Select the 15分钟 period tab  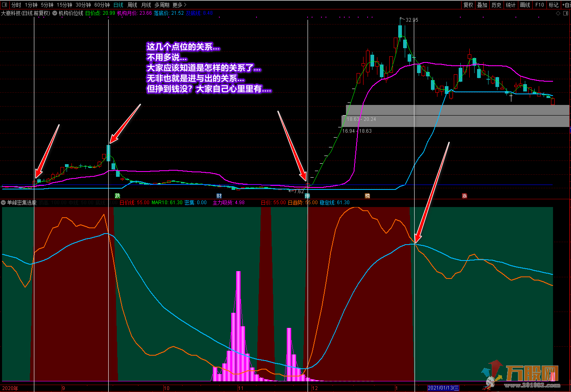point(65,5)
